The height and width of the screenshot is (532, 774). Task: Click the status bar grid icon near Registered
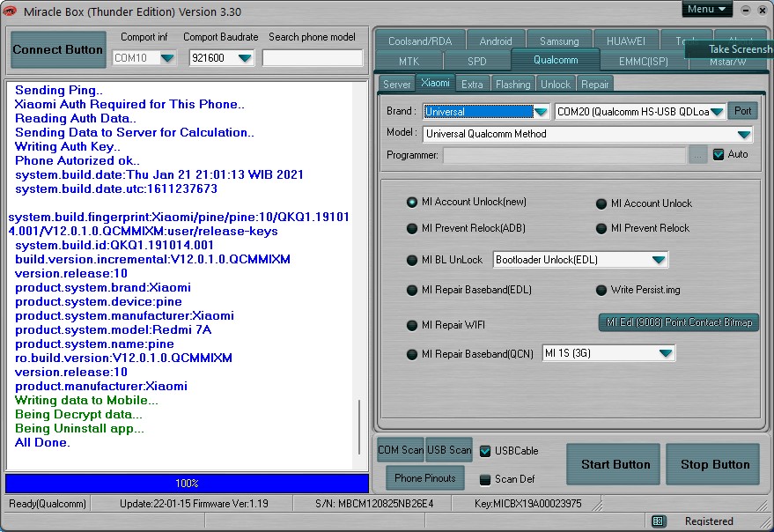click(658, 521)
